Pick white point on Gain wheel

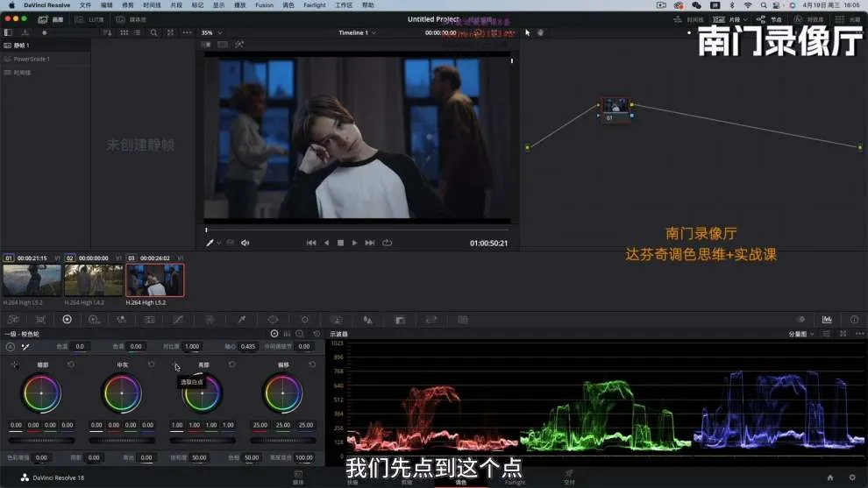(175, 365)
